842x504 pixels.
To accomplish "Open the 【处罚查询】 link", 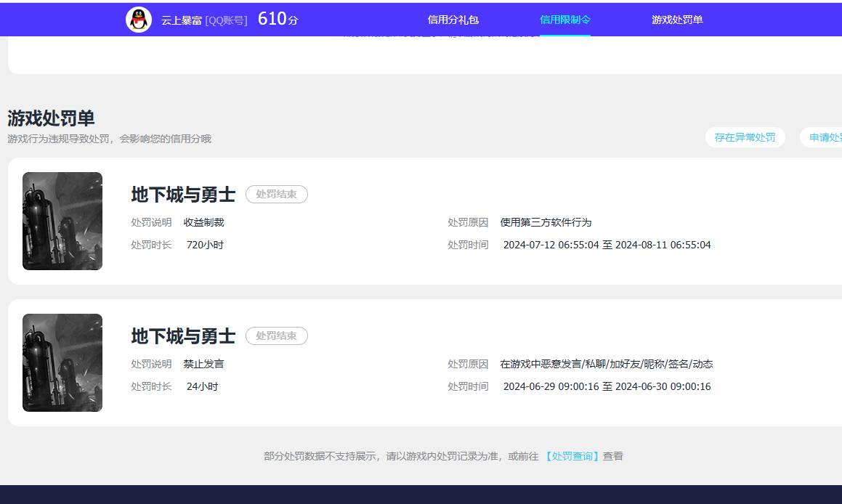I will [x=572, y=456].
